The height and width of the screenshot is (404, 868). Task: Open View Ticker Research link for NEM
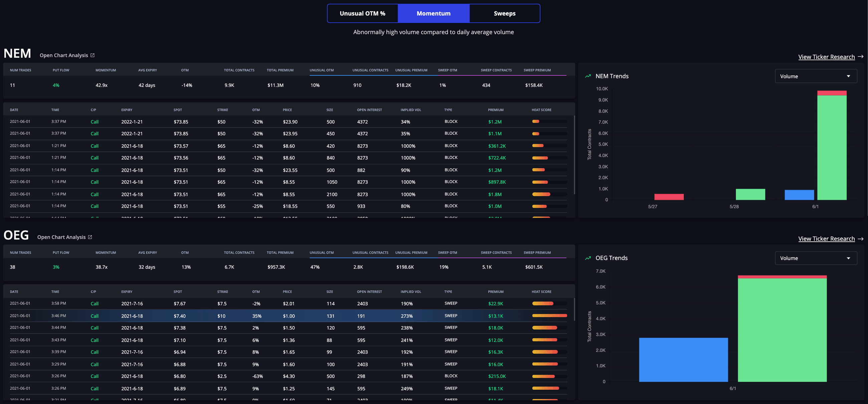tap(826, 57)
